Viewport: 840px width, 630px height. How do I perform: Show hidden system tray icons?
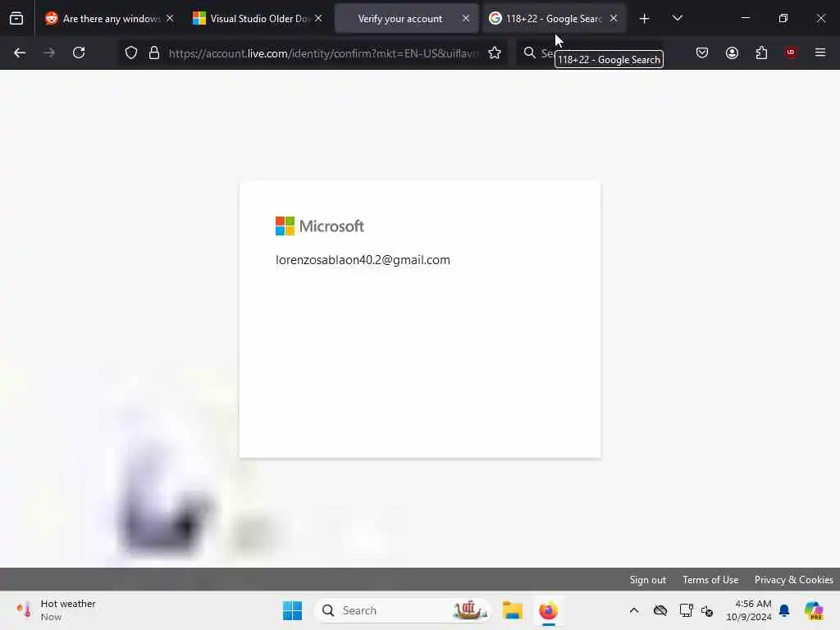tap(634, 610)
